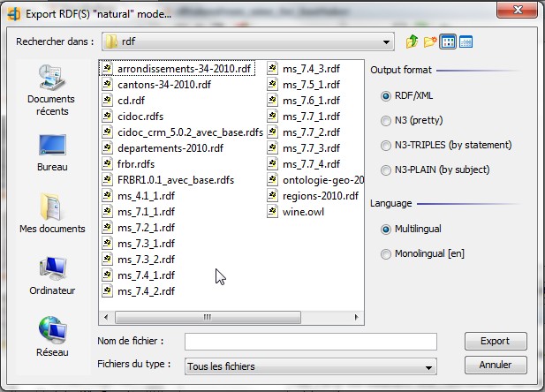Select file ms_7.3_2.rdf
Viewport: 545px width, 392px height.
tap(139, 260)
